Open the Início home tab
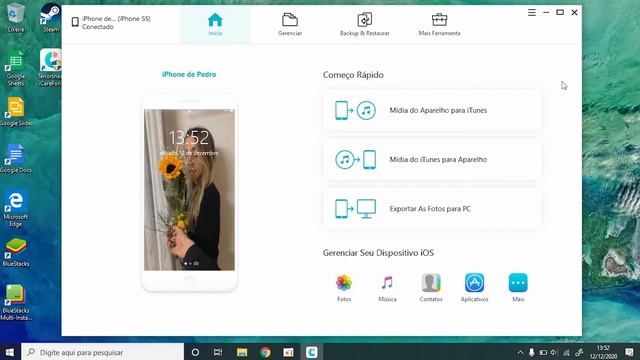Viewport: 640px width, 360px height. click(215, 25)
